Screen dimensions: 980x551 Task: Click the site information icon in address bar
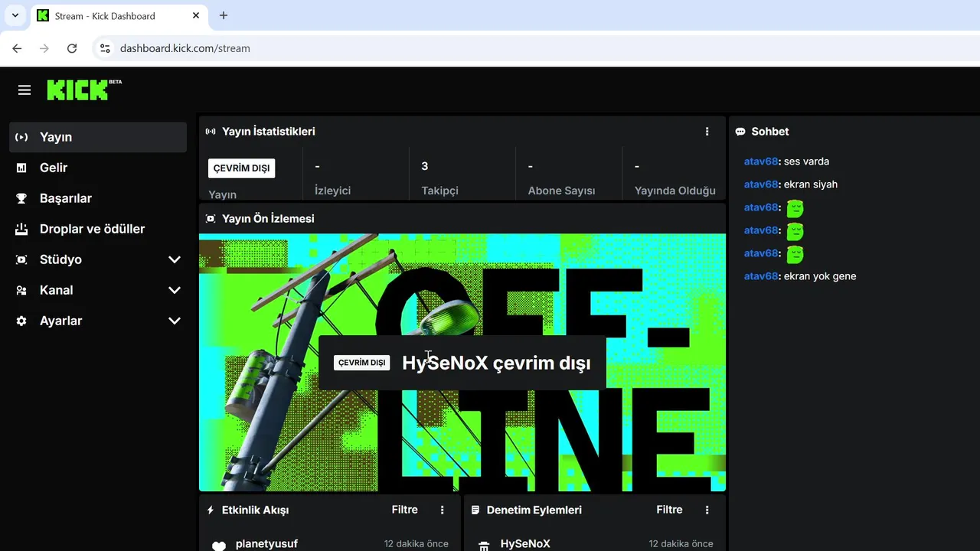point(106,48)
